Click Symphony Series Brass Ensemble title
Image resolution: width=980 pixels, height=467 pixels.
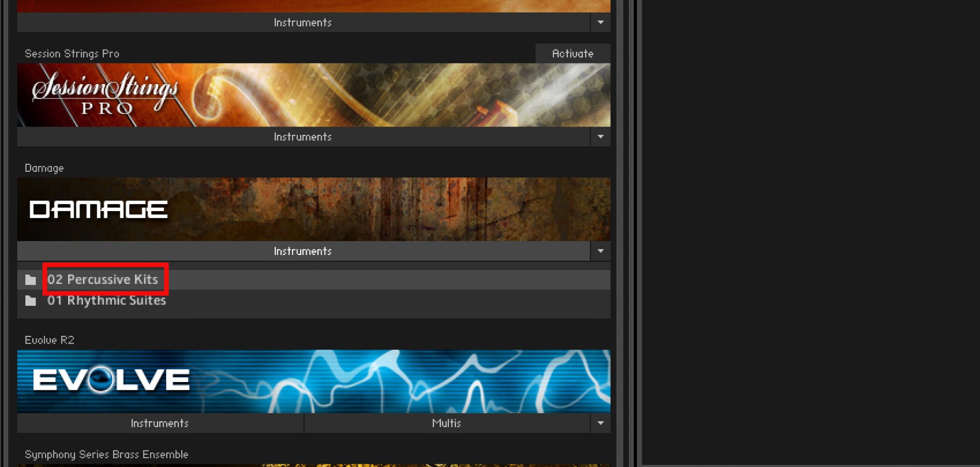[x=106, y=454]
